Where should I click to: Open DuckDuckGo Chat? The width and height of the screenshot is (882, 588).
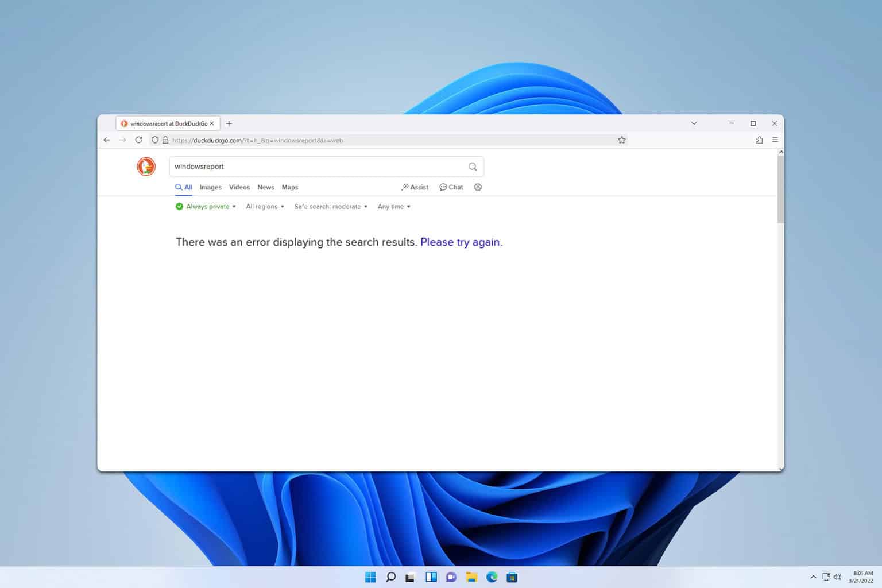(451, 187)
